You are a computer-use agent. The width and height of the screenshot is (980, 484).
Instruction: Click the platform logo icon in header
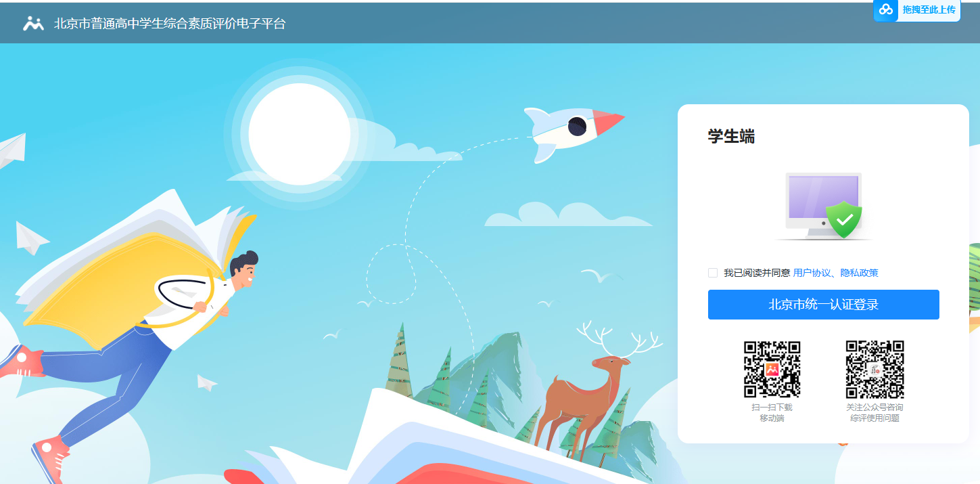click(x=33, y=24)
